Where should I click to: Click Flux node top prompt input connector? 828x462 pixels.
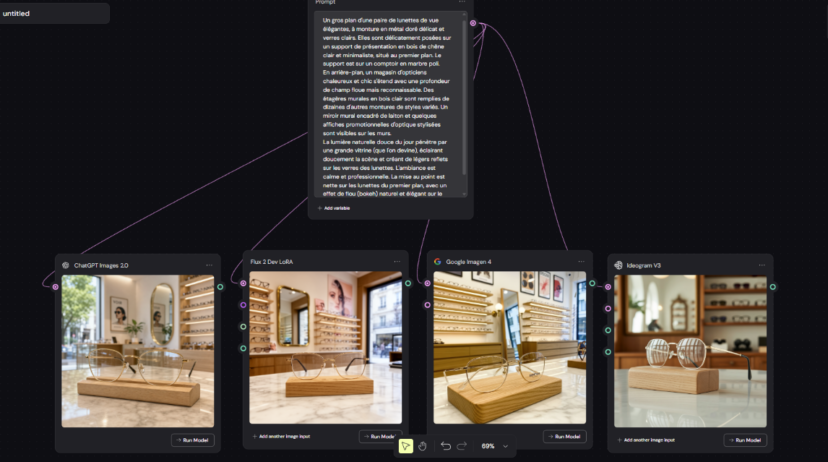pos(243,283)
